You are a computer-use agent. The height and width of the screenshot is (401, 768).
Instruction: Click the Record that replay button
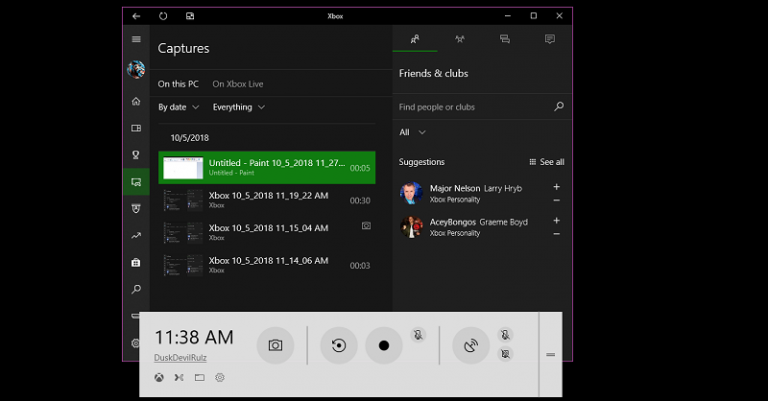(338, 345)
